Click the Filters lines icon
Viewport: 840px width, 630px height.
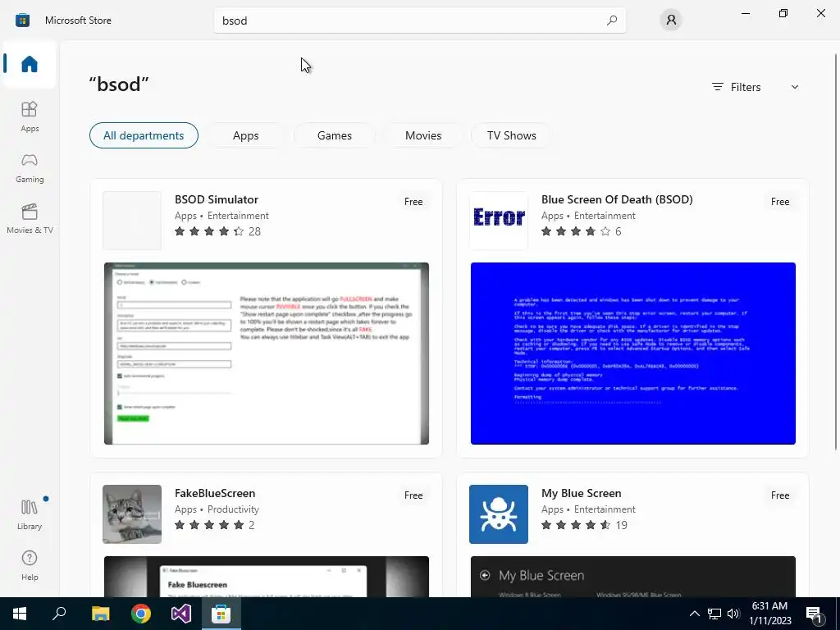coord(717,87)
